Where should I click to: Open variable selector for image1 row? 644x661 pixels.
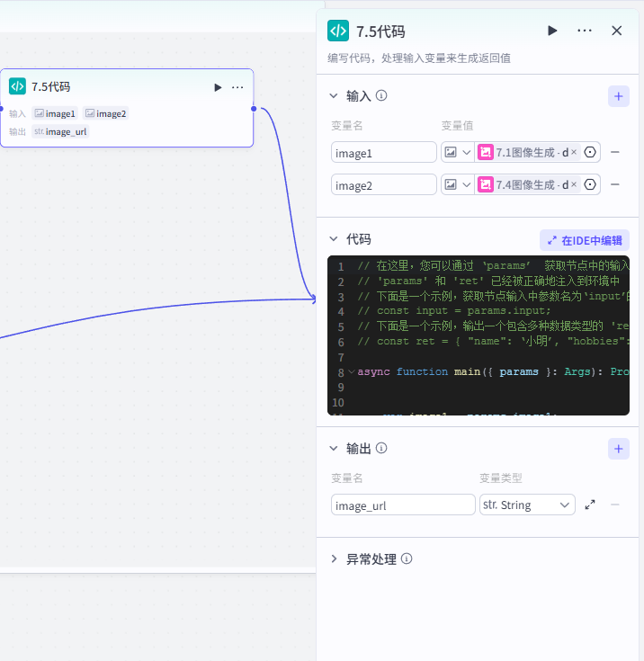[x=590, y=152]
